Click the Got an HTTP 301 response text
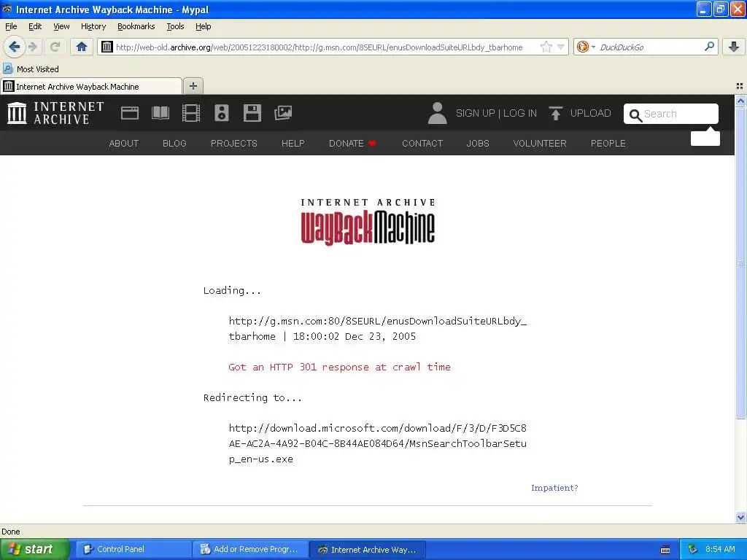Viewport: 747px width, 560px height. tap(339, 367)
